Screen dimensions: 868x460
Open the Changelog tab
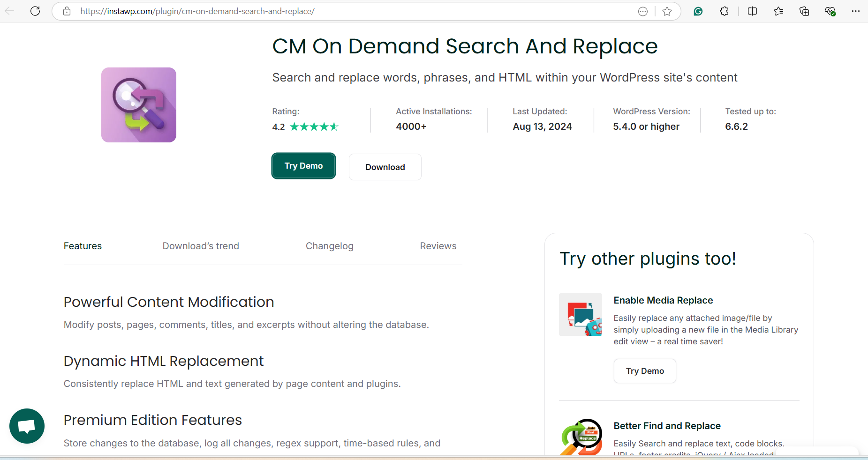pyautogui.click(x=330, y=246)
